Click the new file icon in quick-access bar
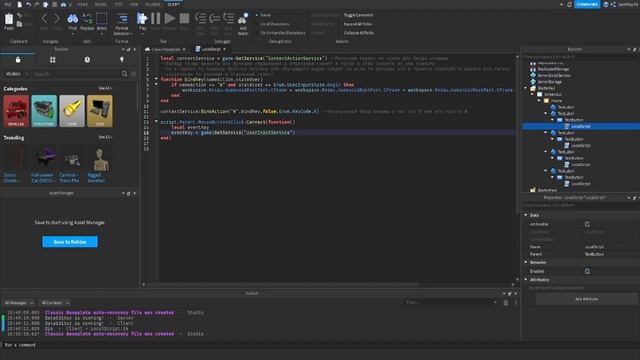 coord(19,4)
